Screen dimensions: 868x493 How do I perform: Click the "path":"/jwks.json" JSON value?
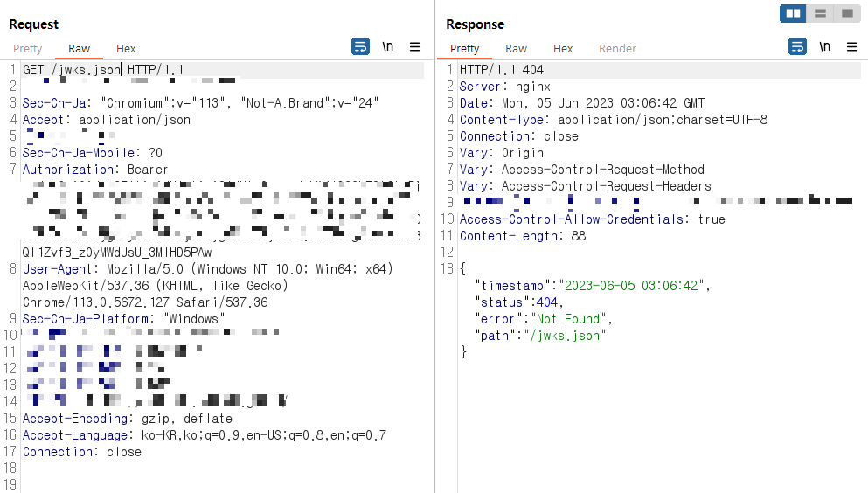tap(565, 336)
